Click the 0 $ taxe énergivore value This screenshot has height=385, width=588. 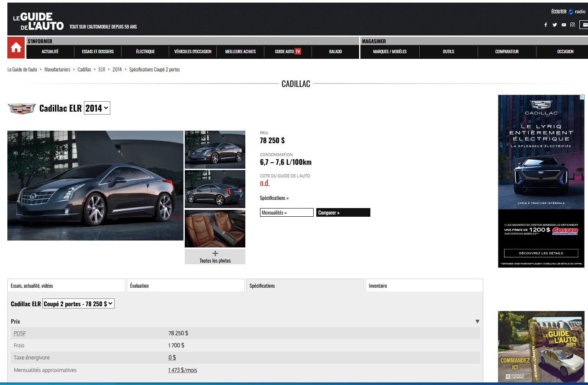coord(172,358)
